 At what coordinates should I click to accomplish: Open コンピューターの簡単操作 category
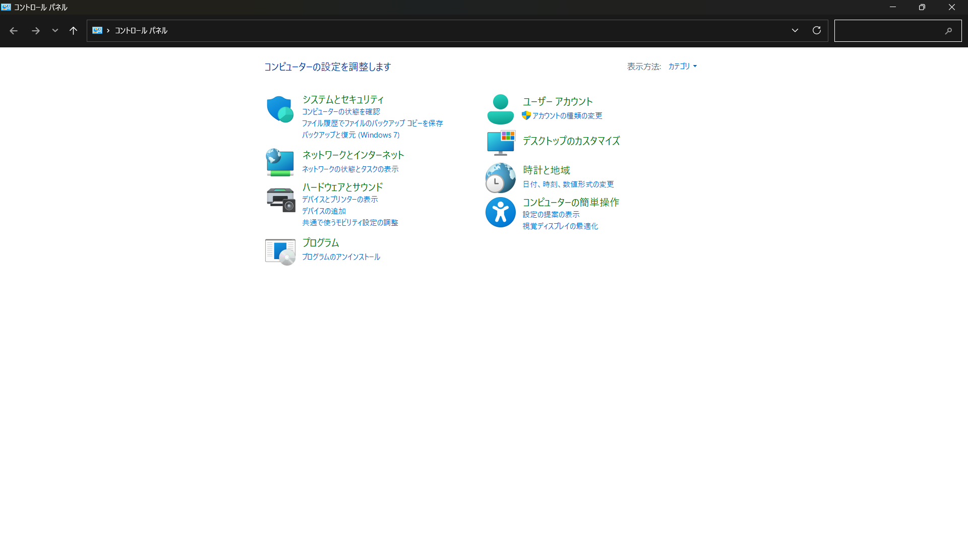point(571,202)
